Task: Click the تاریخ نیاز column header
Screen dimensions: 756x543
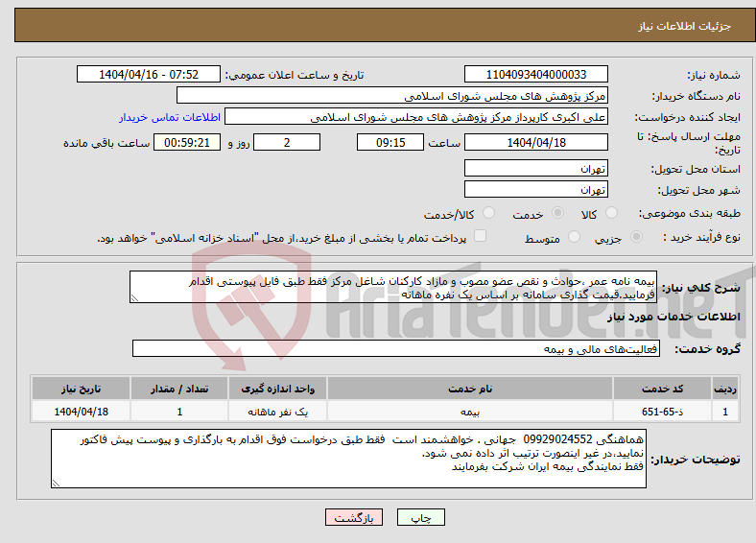Action: (81, 389)
